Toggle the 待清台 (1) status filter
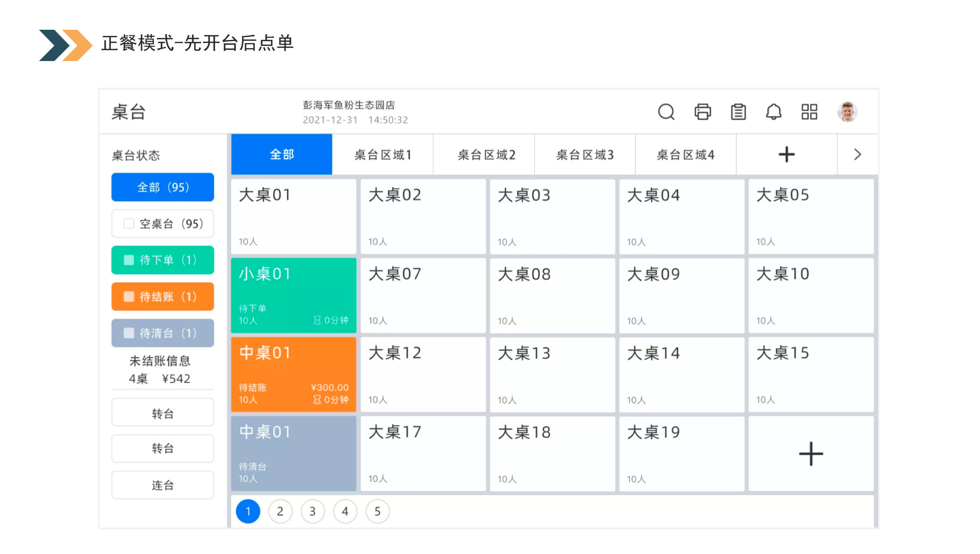This screenshot has width=980, height=554. [x=163, y=333]
